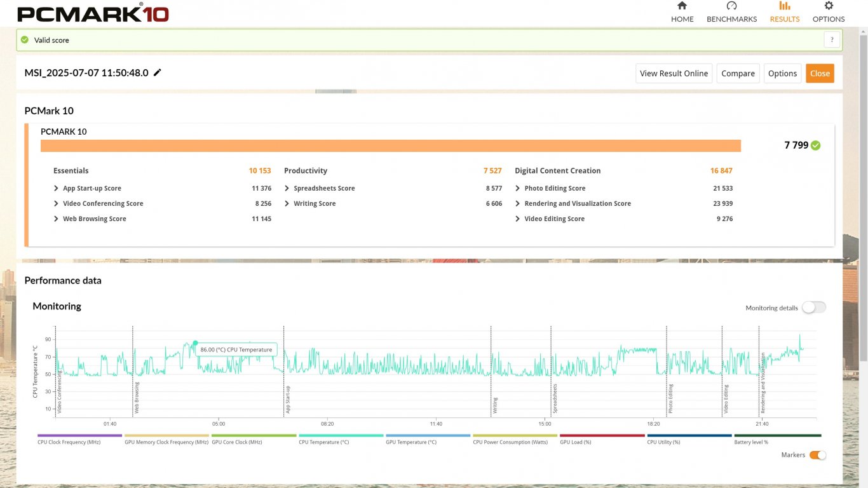Toggle GPU Load series
Viewport: 868px width, 488px height.
pos(602,440)
